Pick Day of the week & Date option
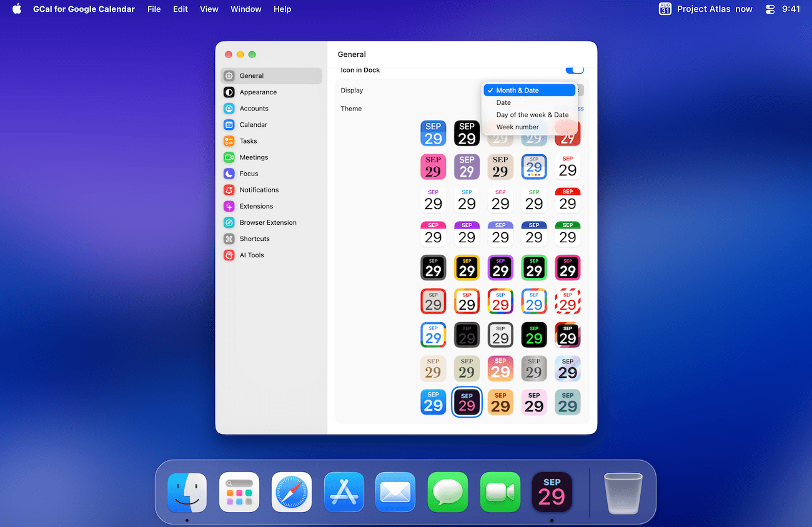The width and height of the screenshot is (812, 527). click(x=530, y=115)
